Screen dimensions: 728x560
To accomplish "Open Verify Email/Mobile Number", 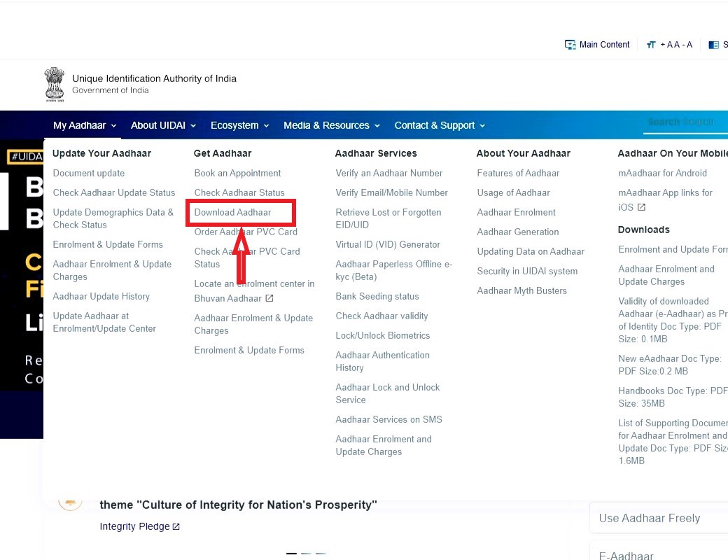I will (392, 192).
